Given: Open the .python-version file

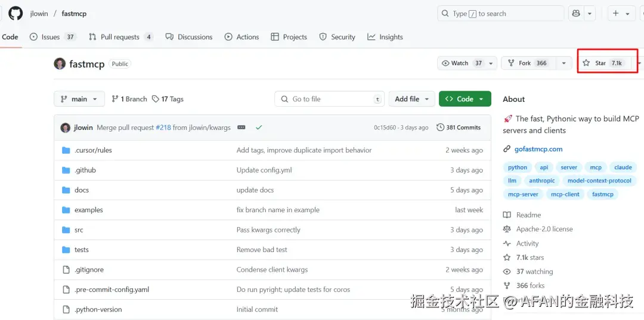Looking at the screenshot, I should [x=98, y=309].
